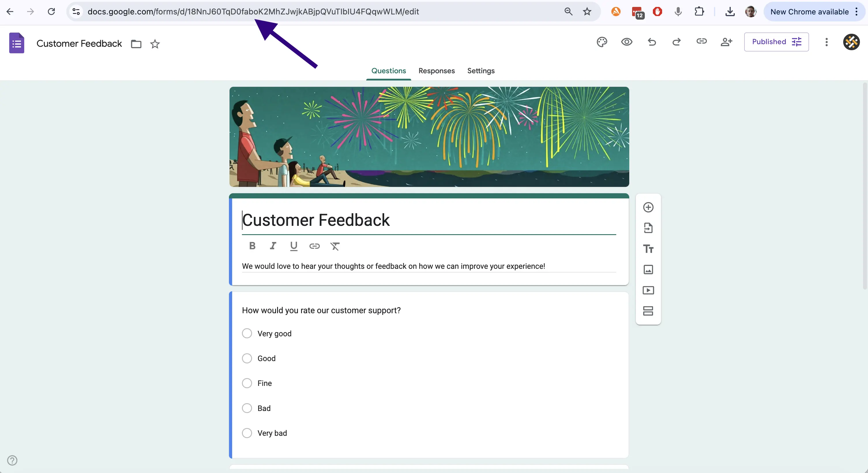
Task: Insert an image into the form
Action: [x=648, y=269]
